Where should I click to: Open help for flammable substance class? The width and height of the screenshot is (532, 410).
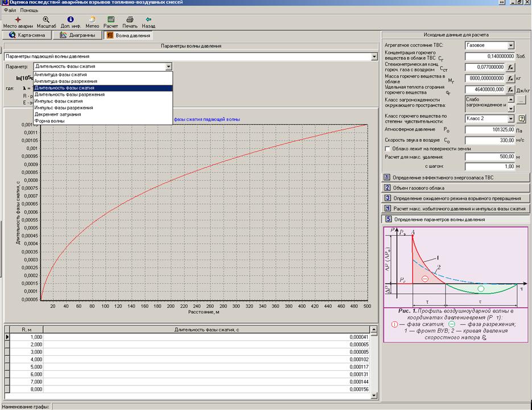pyautogui.click(x=521, y=119)
